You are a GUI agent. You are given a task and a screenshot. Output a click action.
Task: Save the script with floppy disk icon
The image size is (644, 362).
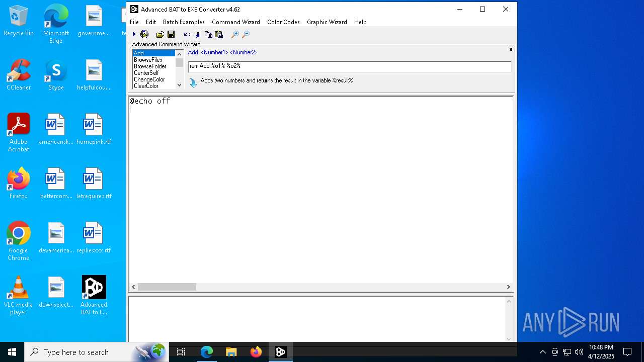coord(171,34)
